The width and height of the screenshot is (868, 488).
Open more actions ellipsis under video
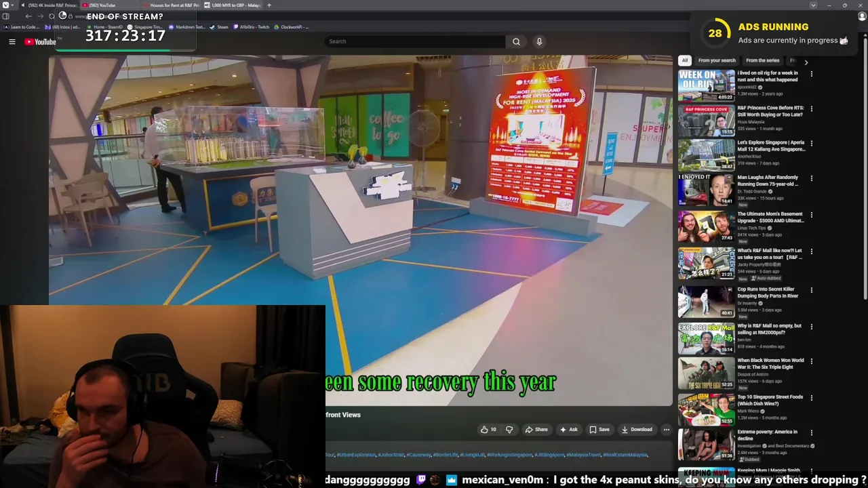[x=666, y=429]
